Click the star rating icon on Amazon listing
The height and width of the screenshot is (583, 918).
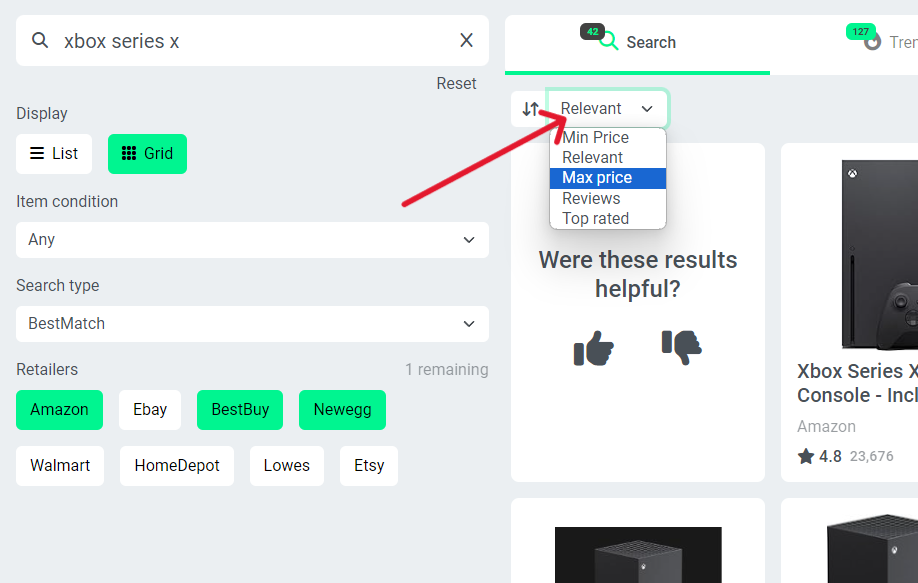click(x=806, y=456)
